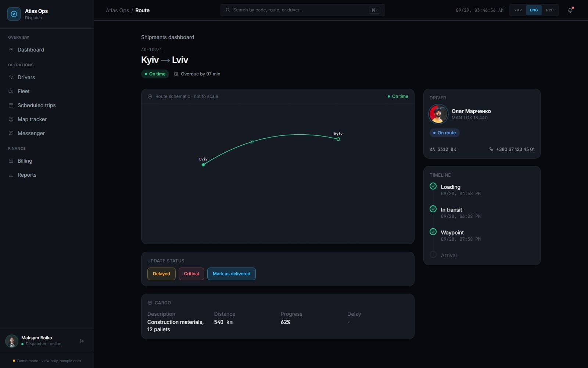Screen dimensions: 588x368
Task: Click the Messenger chat icon in sidebar
Action: click(11, 133)
